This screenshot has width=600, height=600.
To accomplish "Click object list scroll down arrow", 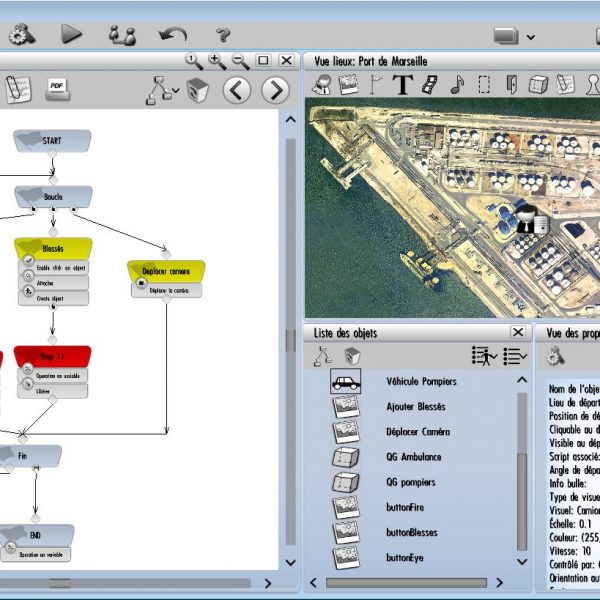I will pos(522,562).
